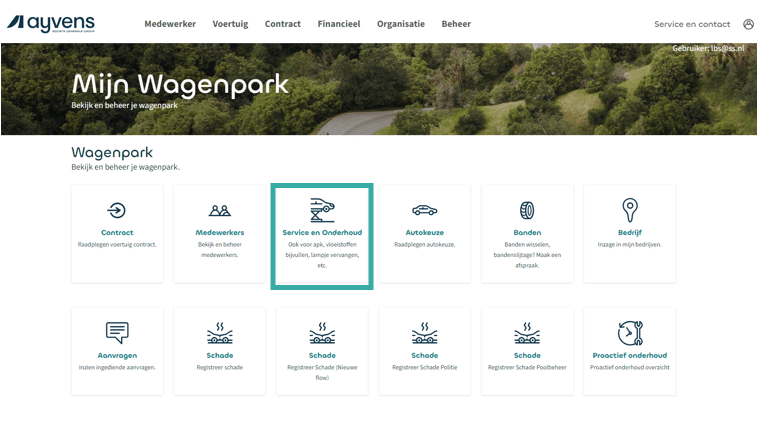Open the Beheer menu
Viewport: 763px width, 429px height.
[456, 24]
